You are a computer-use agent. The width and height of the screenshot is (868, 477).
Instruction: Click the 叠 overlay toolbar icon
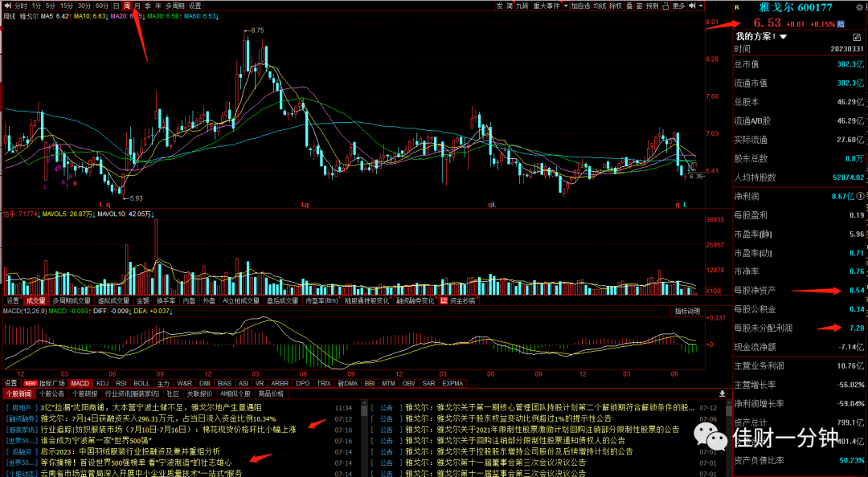[629, 6]
